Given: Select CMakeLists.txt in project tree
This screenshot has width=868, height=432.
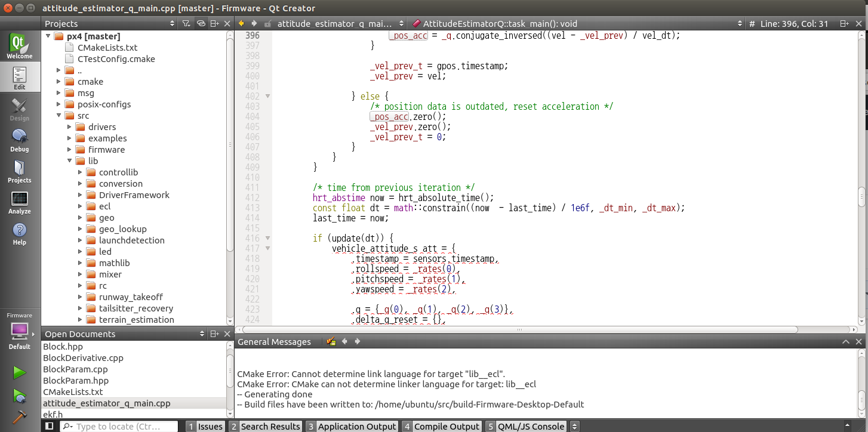Looking at the screenshot, I should click(107, 48).
